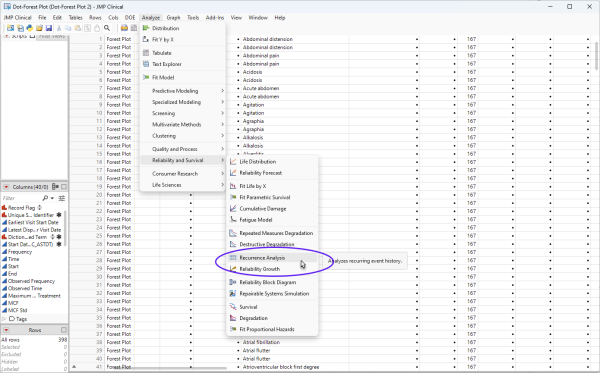Click the Python script toolbar icon
Viewport: 600px width, 373px height.
tap(29, 28)
